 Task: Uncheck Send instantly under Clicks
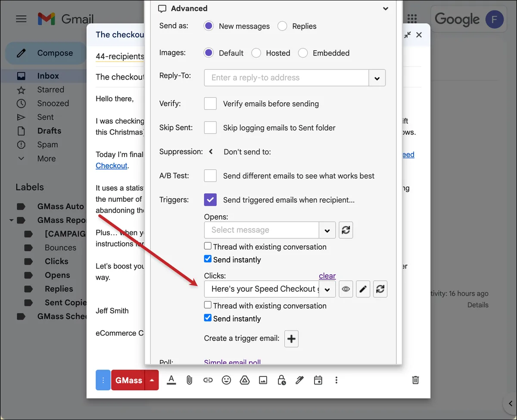point(208,318)
